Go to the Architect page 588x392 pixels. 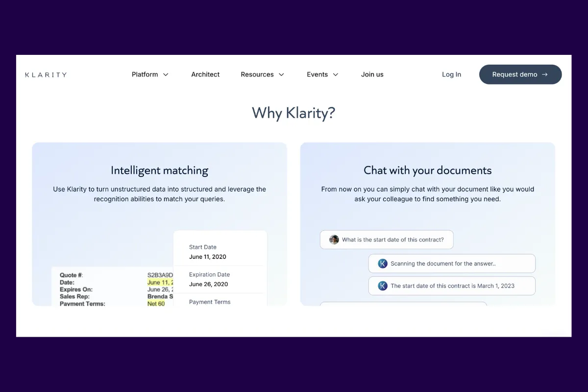[205, 74]
